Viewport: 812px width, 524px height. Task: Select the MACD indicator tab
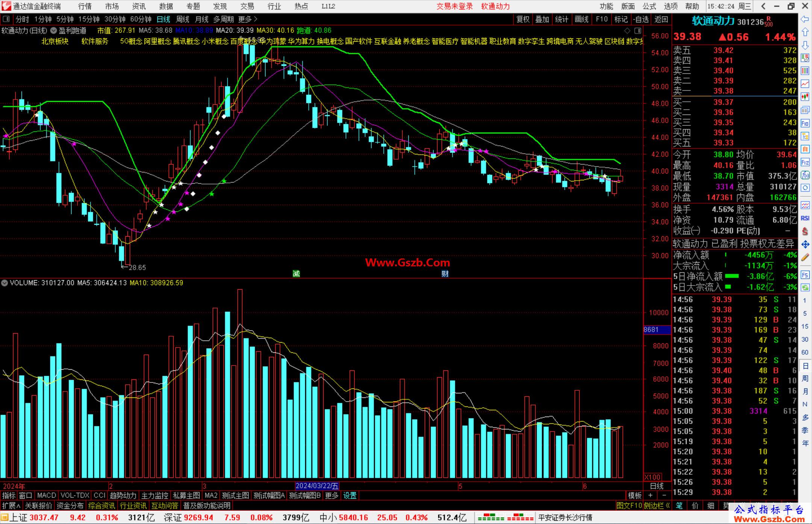coord(47,495)
